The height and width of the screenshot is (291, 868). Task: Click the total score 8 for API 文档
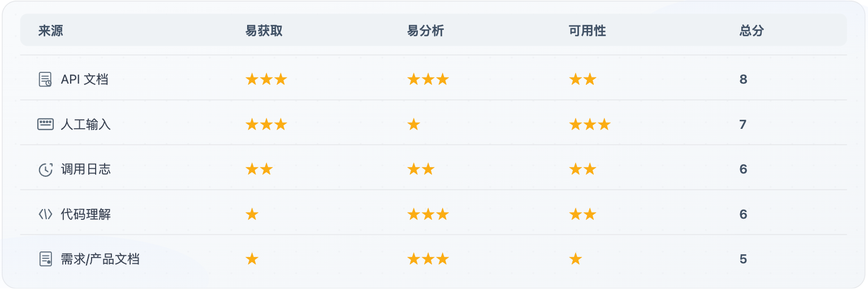743,80
